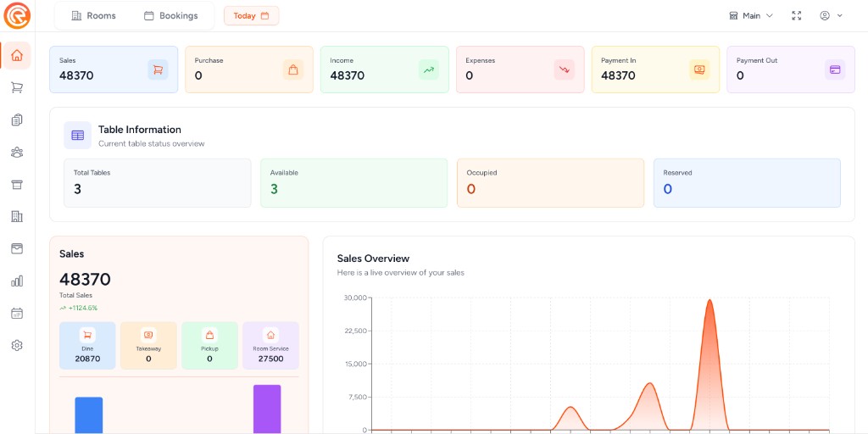Select the Occupied tables card
Viewport: 868px width, 434px height.
(x=550, y=183)
